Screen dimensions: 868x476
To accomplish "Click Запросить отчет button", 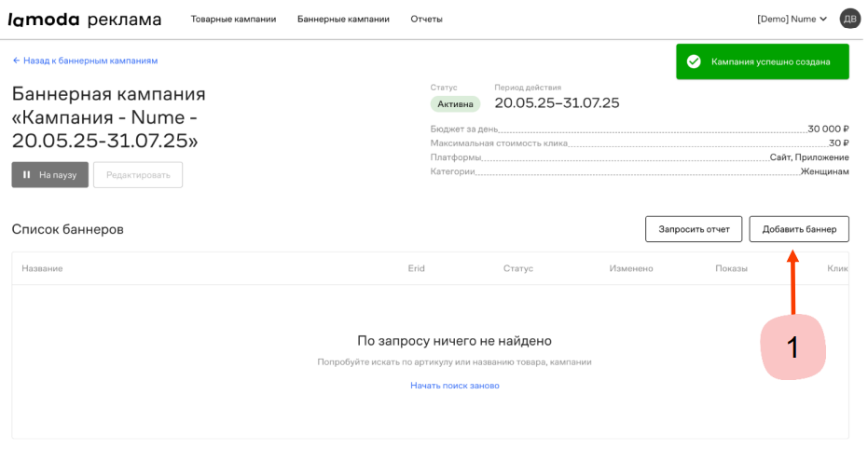I will click(694, 229).
